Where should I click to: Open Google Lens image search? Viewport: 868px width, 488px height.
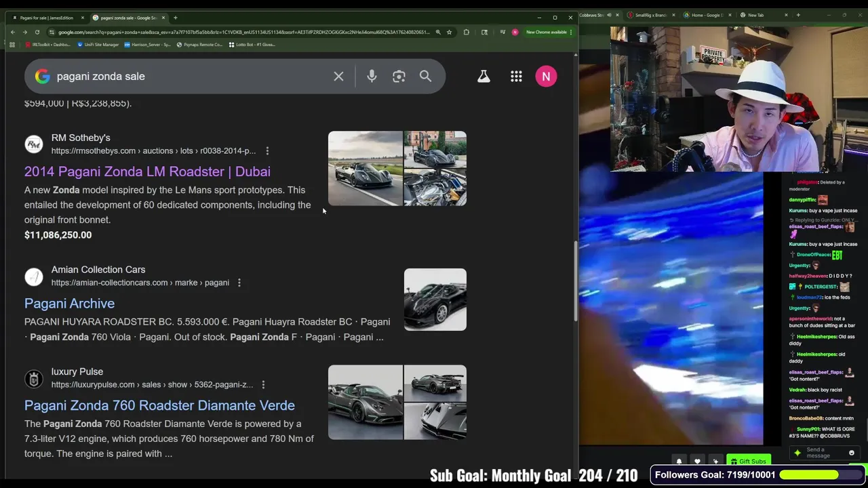click(399, 77)
